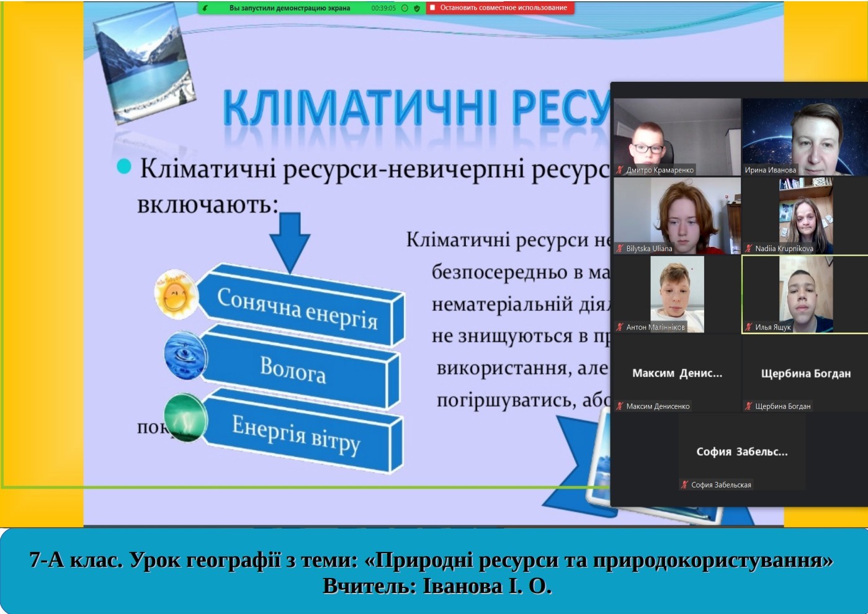Click the 00:39:05 sharing timer
Image resolution: width=868 pixels, height=614 pixels.
click(383, 8)
